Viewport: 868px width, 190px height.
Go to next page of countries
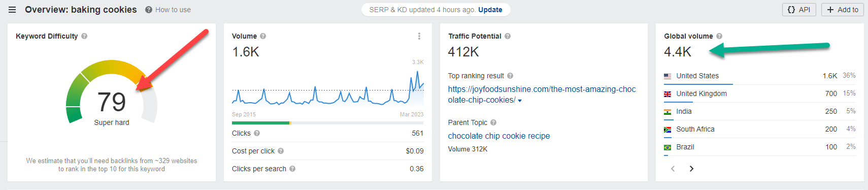point(691,169)
